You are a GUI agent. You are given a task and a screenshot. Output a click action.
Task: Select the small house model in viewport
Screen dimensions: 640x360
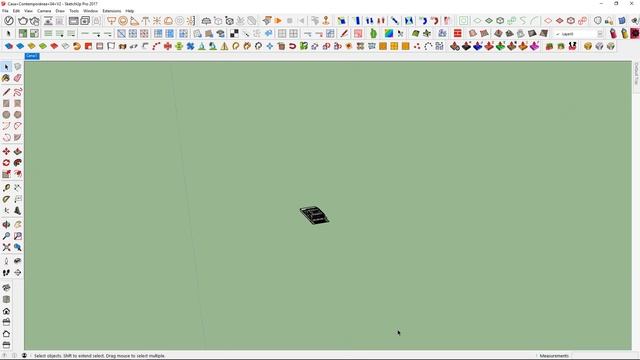(314, 215)
